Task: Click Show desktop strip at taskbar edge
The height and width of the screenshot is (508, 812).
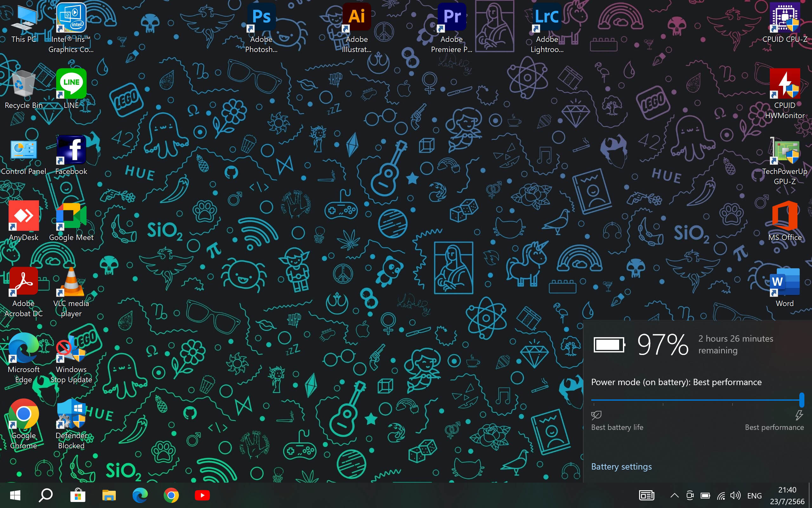Action: (810, 496)
